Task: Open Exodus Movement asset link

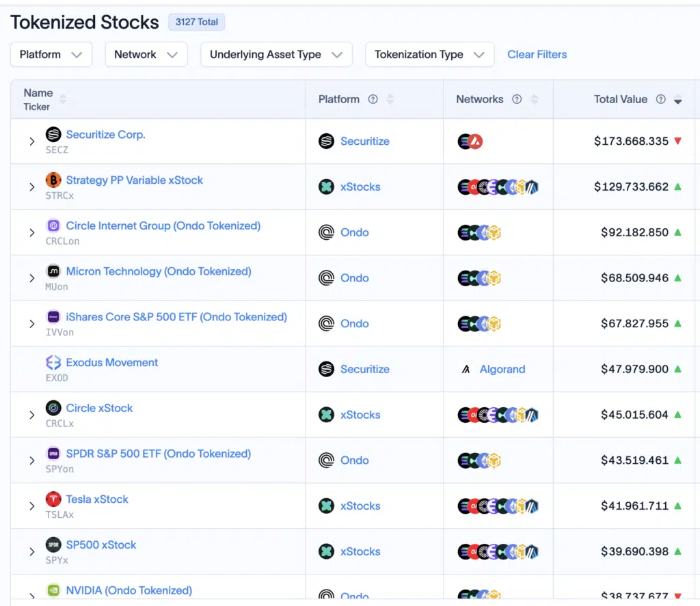Action: 112,362
